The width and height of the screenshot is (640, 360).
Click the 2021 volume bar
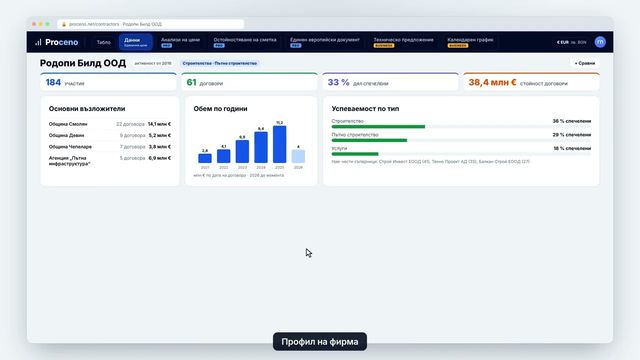tap(205, 158)
